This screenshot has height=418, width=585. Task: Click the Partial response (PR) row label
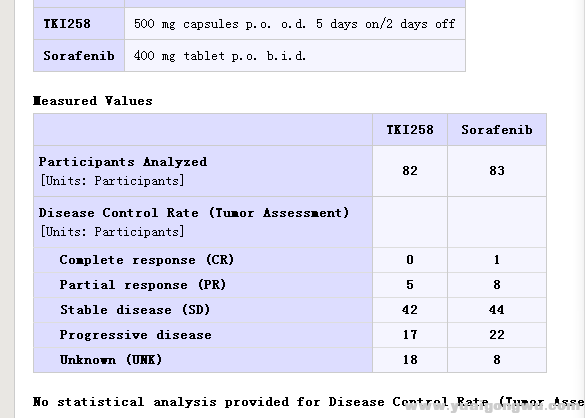coord(143,285)
